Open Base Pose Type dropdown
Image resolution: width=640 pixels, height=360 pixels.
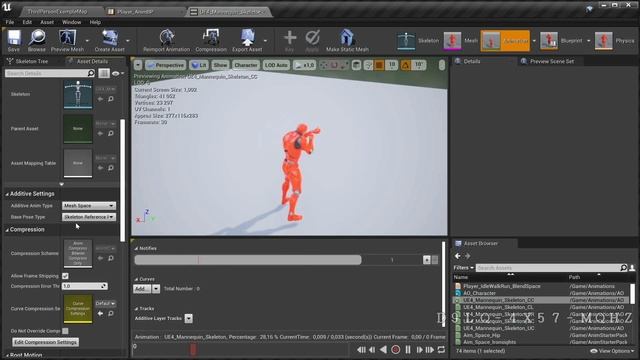click(x=89, y=217)
